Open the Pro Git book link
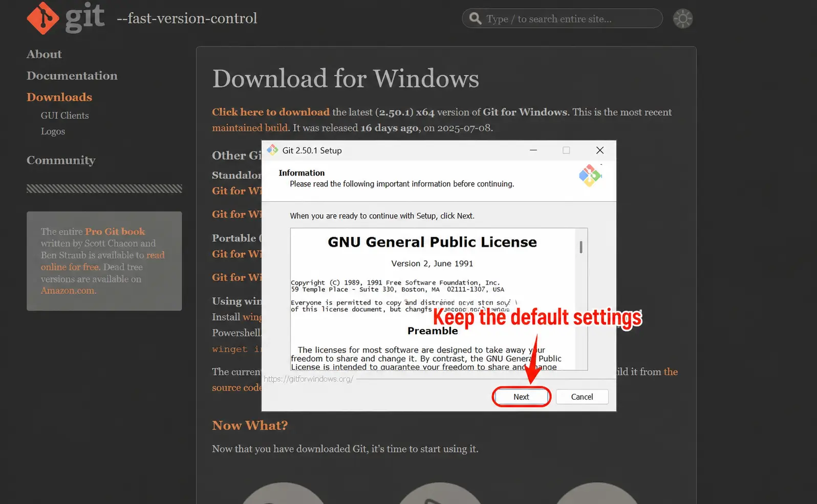Screen dimensions: 817x504 point(115,232)
